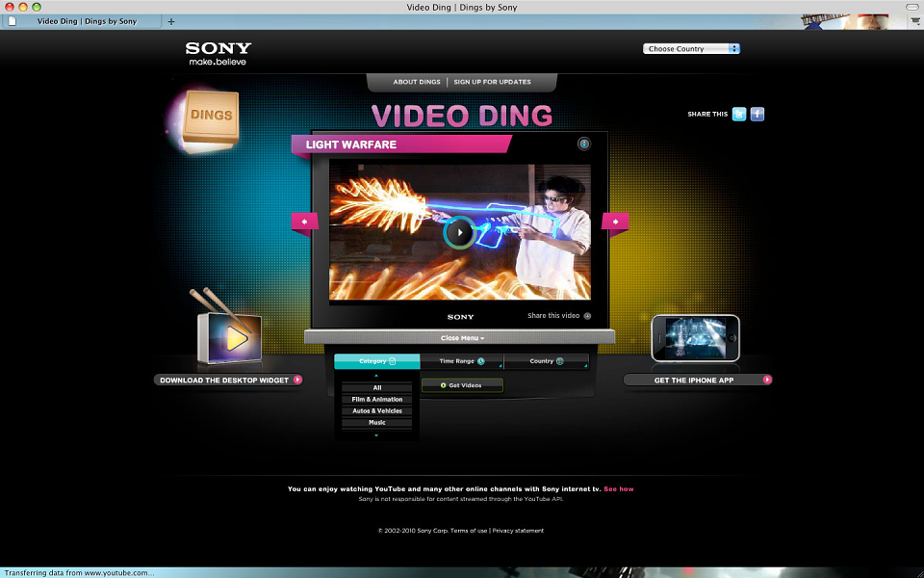Choose Film & Animation category
This screenshot has height=578, width=924.
point(377,399)
